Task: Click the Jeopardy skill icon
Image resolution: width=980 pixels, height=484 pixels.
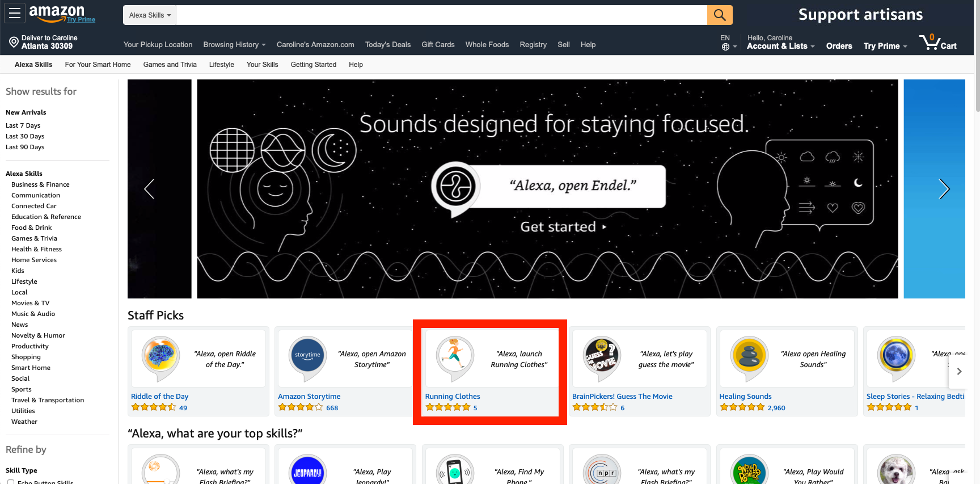Action: [307, 470]
